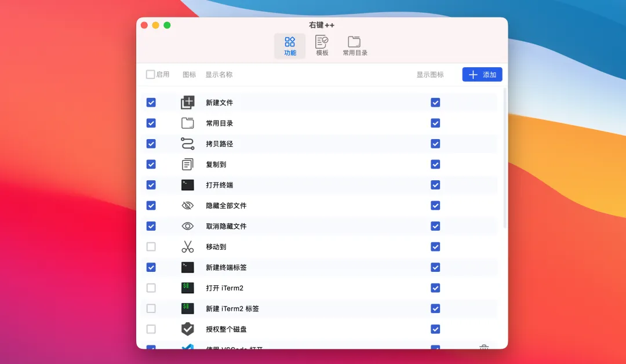626x364 pixels.
Task: Open the 模板 tab
Action: coord(322,46)
